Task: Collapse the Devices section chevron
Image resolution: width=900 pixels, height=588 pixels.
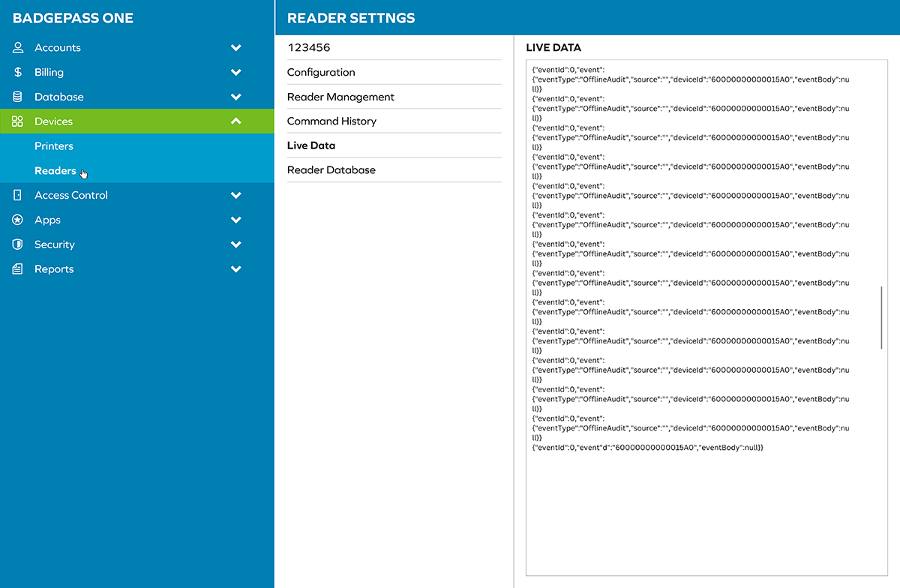Action: (x=236, y=121)
